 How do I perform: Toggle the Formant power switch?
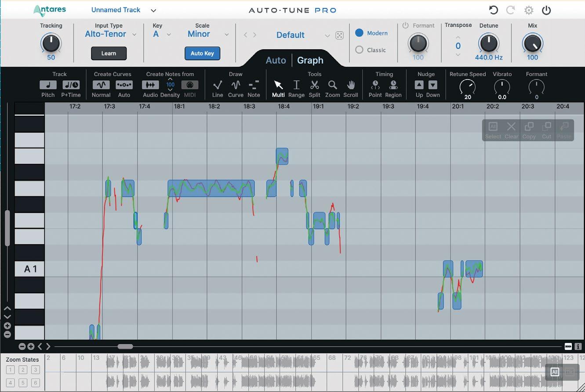point(405,25)
